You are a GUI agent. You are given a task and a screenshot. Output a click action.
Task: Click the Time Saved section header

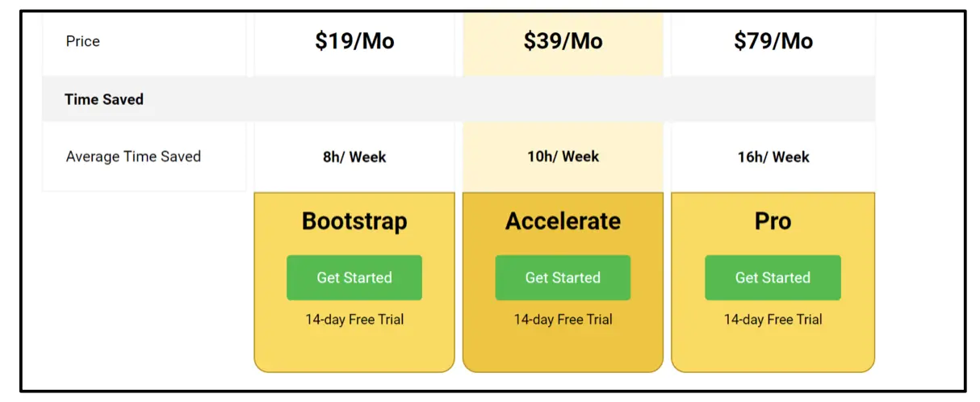[104, 100]
